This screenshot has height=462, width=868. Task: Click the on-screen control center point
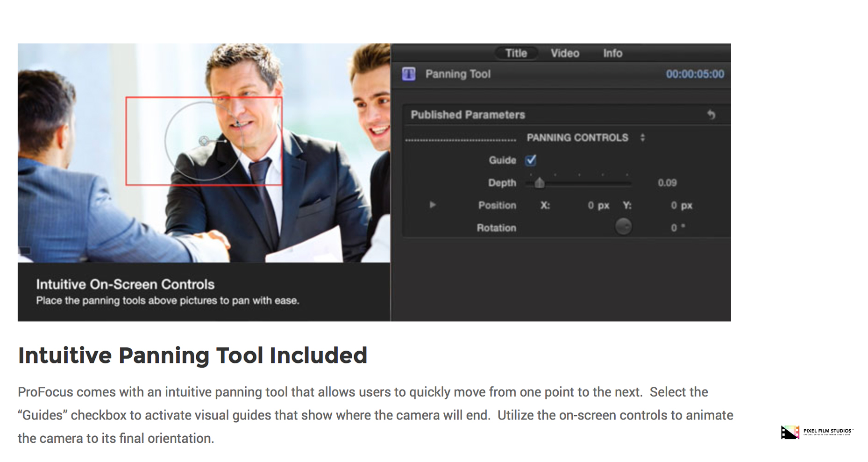(204, 141)
